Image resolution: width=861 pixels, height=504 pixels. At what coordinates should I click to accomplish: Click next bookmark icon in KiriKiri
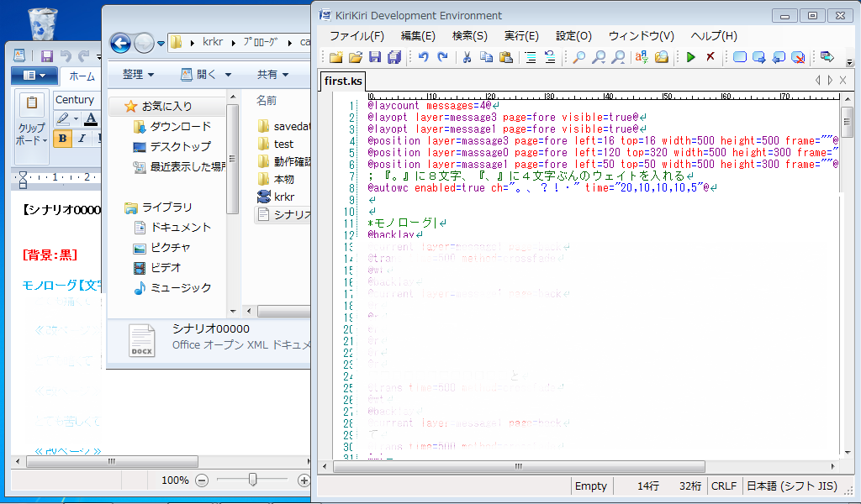click(x=759, y=57)
